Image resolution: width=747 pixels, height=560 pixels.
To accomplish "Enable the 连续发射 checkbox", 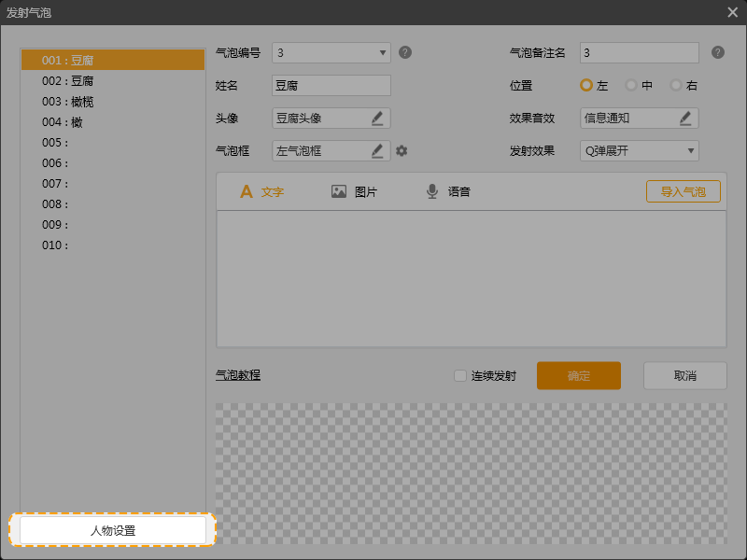I will (460, 376).
